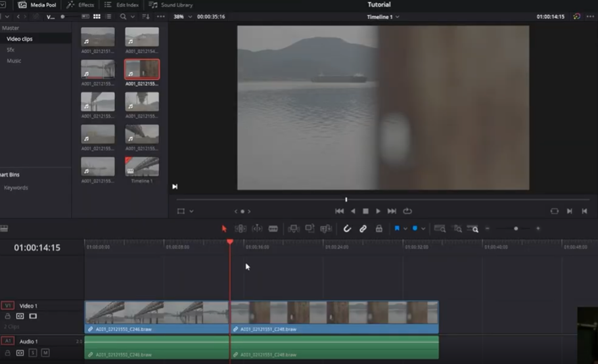Click the media pool search magnifier
Screen dimensions: 598x364
123,16
